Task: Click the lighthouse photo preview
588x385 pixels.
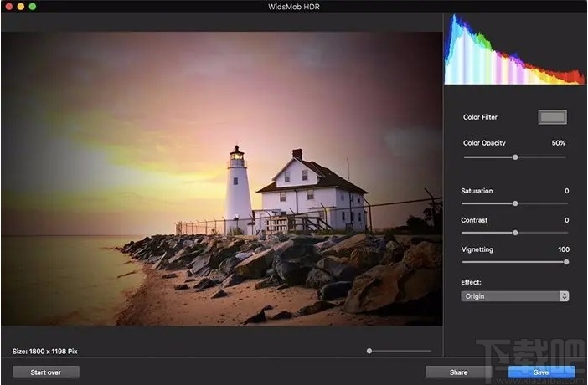Action: coord(222,178)
